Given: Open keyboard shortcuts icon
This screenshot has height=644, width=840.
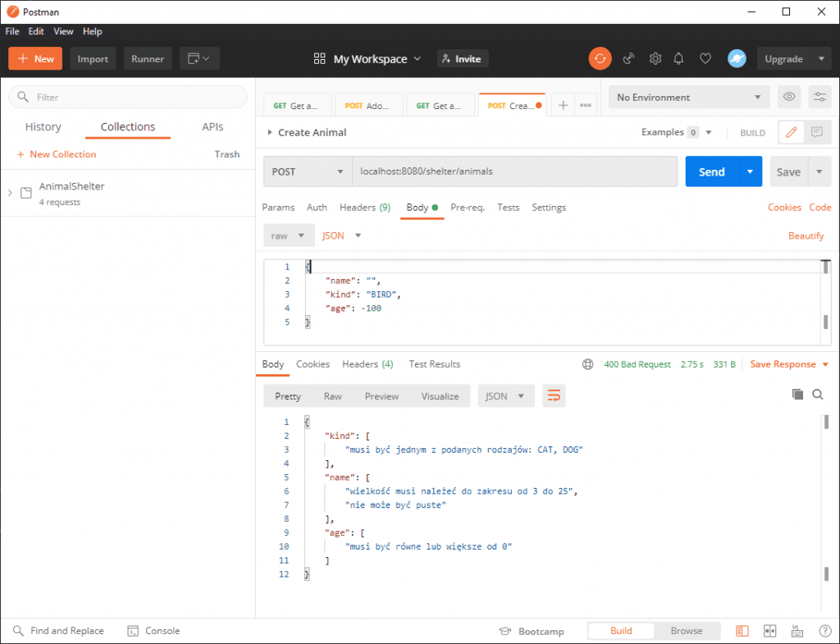Looking at the screenshot, I should [797, 631].
